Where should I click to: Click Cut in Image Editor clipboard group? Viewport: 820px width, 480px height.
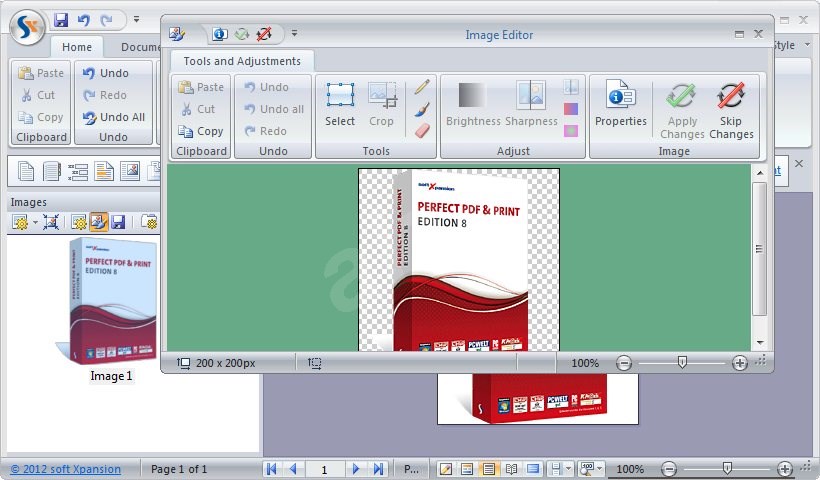click(x=198, y=109)
